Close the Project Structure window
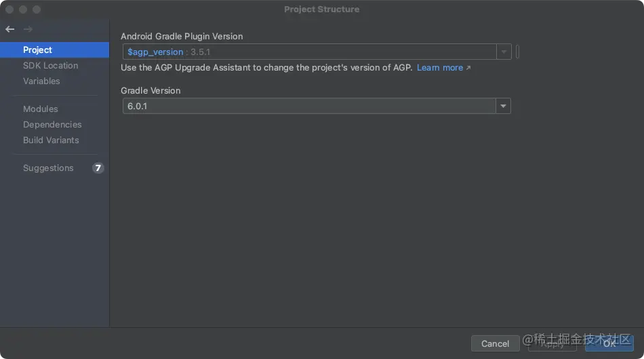This screenshot has width=644, height=359. click(x=9, y=10)
